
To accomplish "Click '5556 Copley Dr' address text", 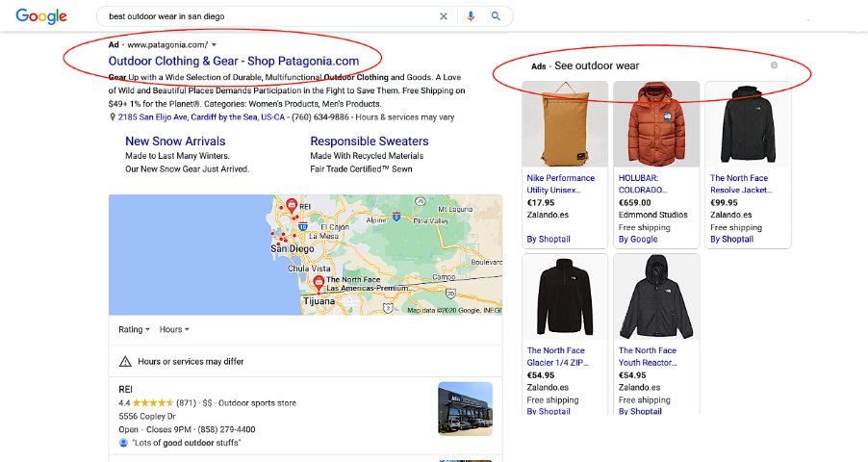I will point(147,417).
